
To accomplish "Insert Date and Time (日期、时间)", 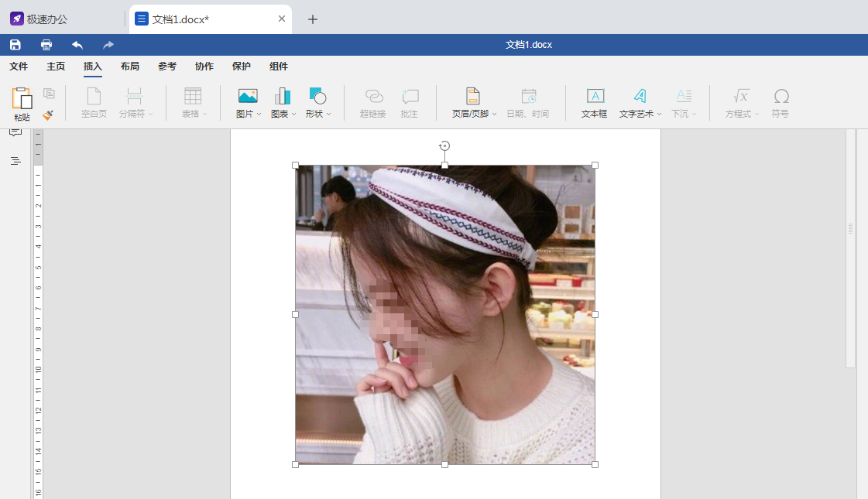I will click(x=528, y=103).
